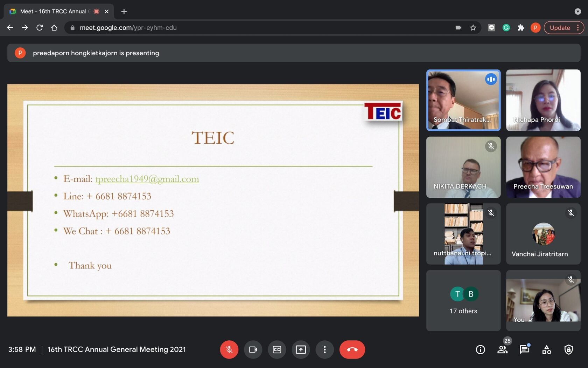
Task: Bookmark this page with the star icon
Action: tap(473, 28)
